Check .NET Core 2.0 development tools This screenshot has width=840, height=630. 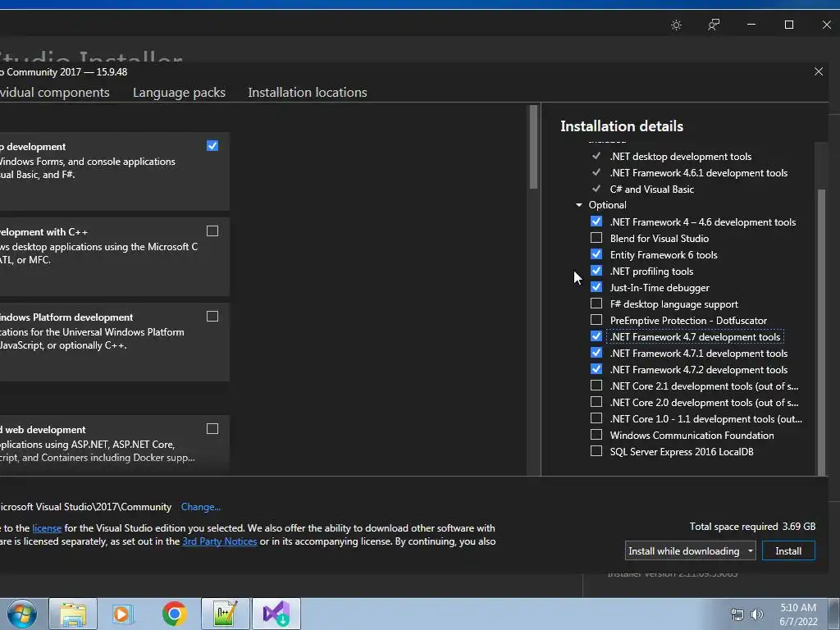click(x=596, y=402)
